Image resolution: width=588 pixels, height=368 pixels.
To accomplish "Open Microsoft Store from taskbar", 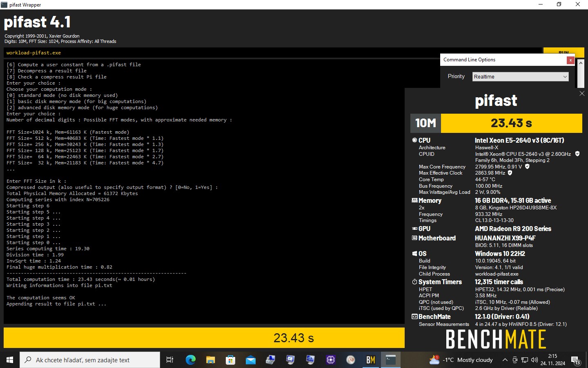I will [230, 360].
